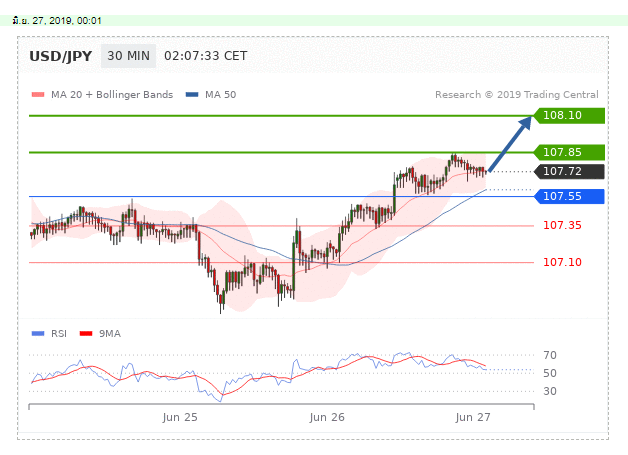Click the Research © 2019 Trading Central credit

(x=517, y=95)
